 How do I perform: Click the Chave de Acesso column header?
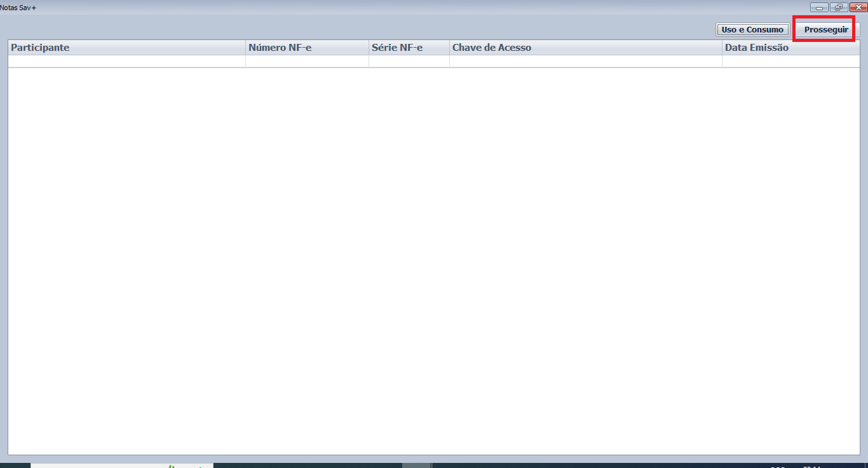point(586,48)
